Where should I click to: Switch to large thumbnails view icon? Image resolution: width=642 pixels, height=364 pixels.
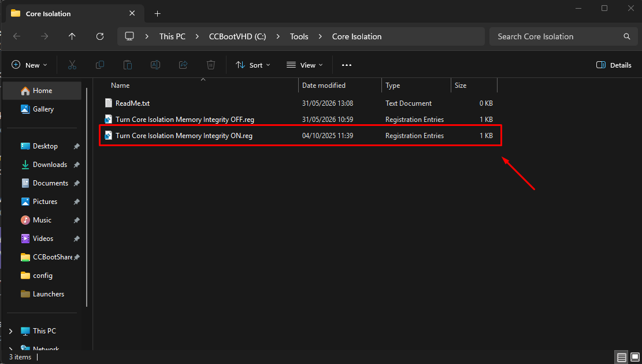coord(634,357)
